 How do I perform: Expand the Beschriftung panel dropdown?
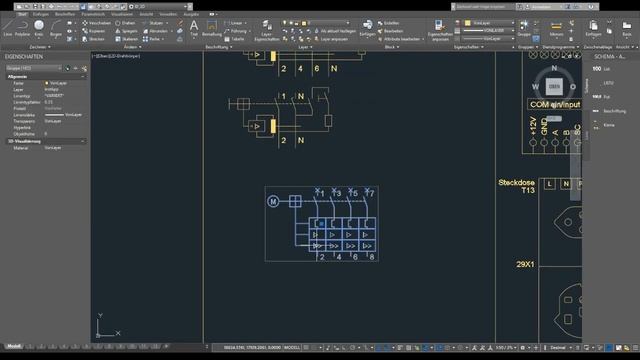pos(219,47)
